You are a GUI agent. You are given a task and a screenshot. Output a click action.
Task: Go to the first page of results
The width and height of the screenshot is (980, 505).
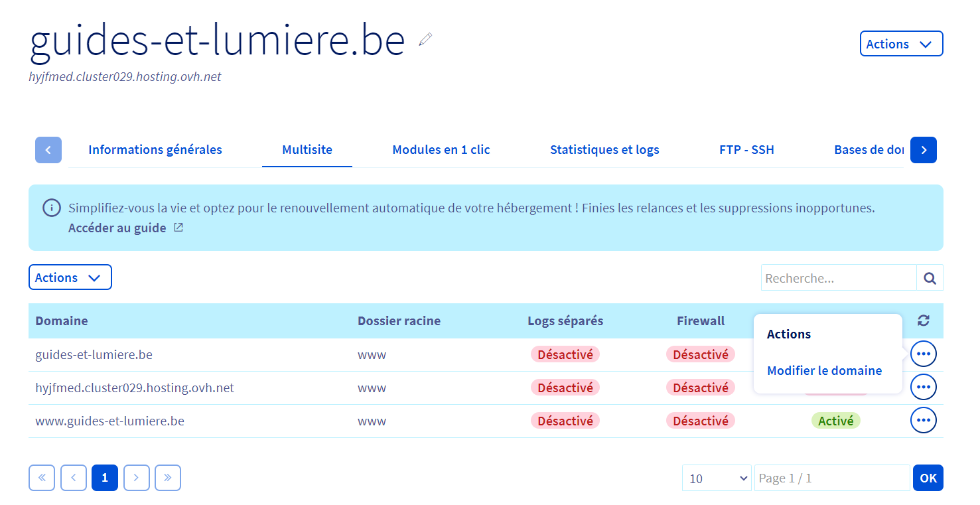coord(42,478)
